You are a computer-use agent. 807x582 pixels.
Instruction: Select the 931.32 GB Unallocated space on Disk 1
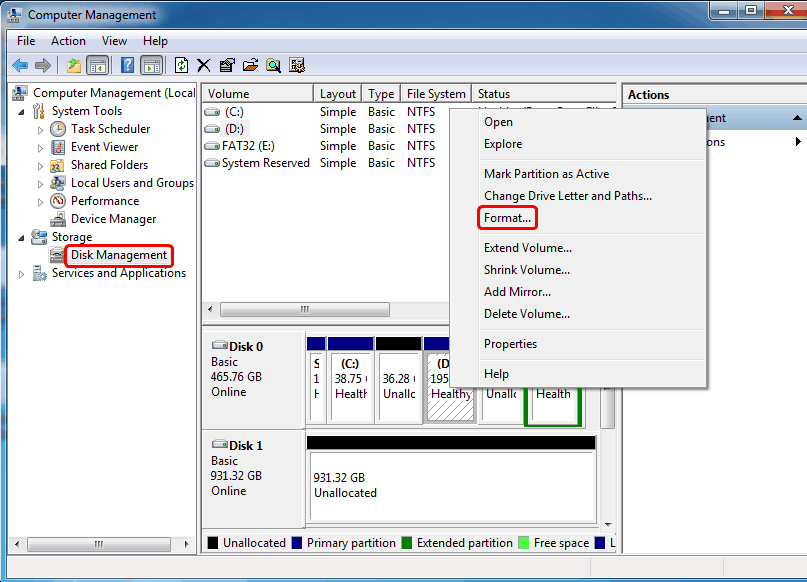click(x=451, y=479)
